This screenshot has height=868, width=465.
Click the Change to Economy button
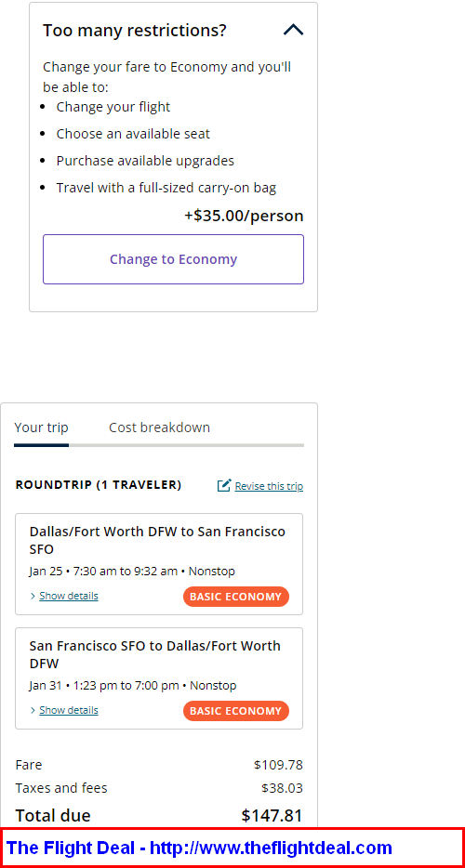174,259
